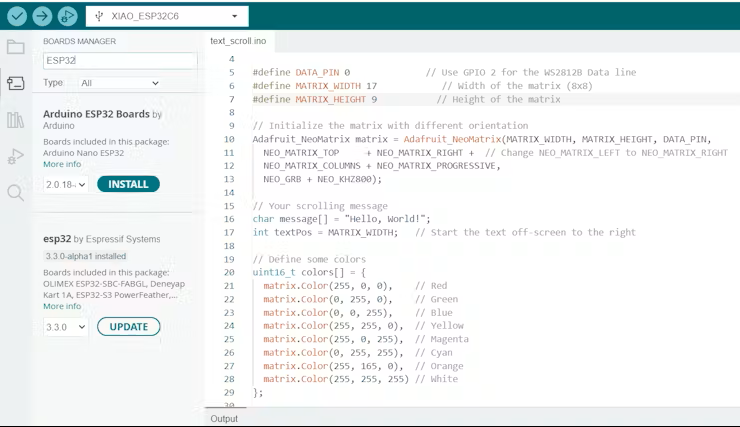
Task: Click the NEO_MATRIX_COLUMNS code line
Action: [382, 166]
